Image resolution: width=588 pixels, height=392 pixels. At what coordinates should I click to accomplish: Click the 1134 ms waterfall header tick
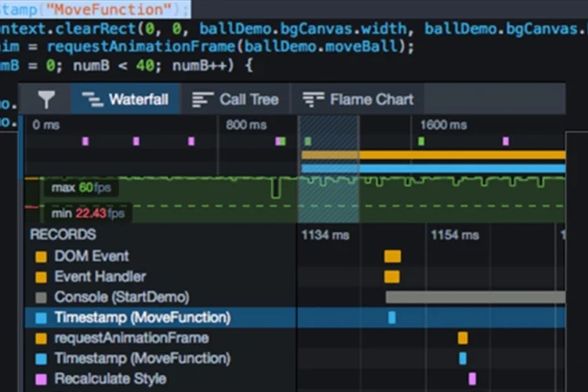pos(325,235)
